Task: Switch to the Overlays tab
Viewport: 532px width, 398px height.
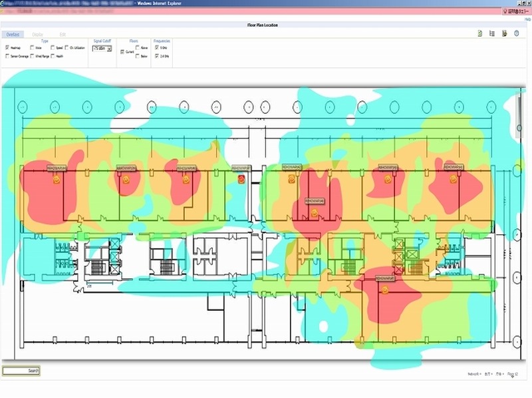Action: point(13,34)
